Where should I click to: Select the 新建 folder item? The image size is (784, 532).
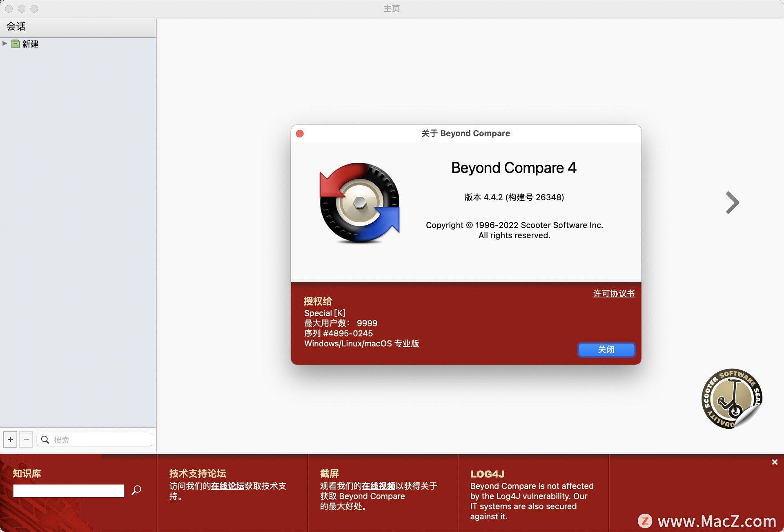coord(30,44)
